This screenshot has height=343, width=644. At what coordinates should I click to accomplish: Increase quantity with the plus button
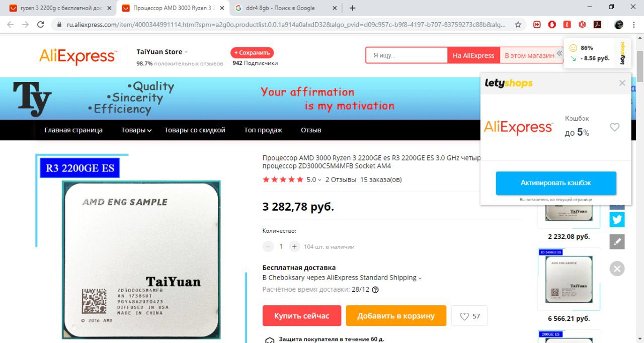point(294,246)
